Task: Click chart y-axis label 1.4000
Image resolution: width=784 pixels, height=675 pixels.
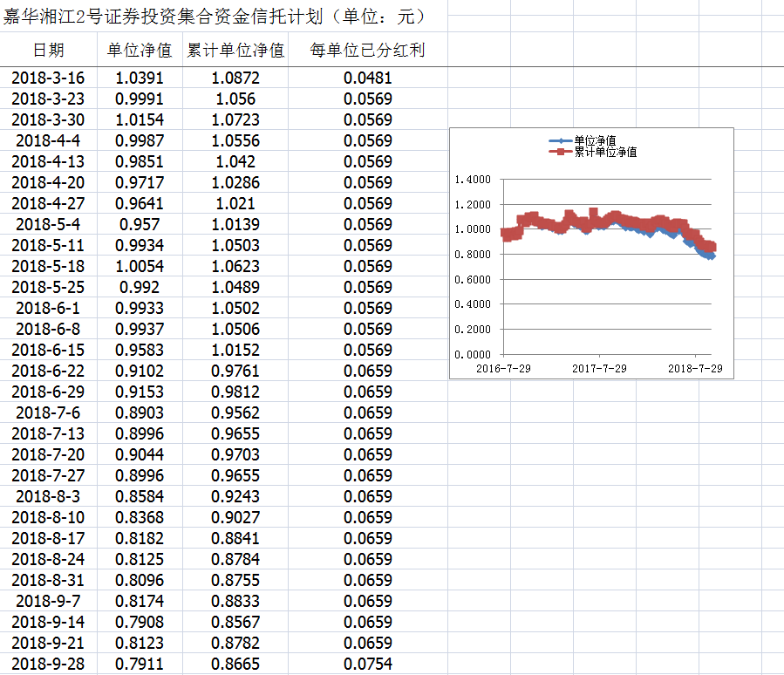Action: click(x=473, y=180)
